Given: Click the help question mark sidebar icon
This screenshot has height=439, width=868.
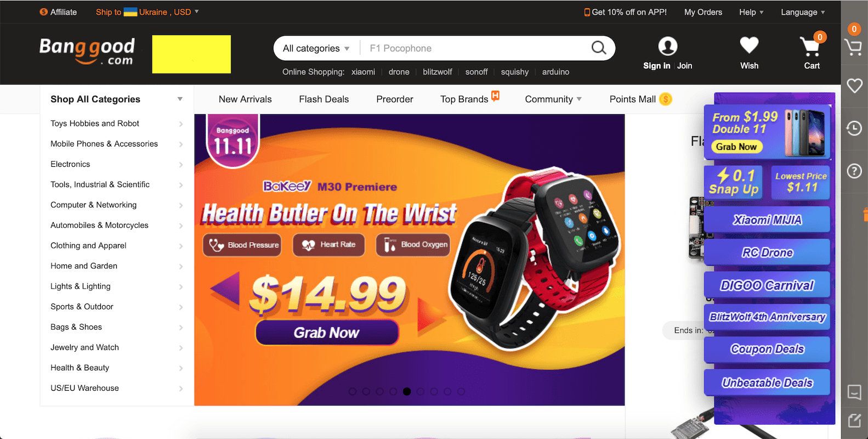Looking at the screenshot, I should point(854,171).
